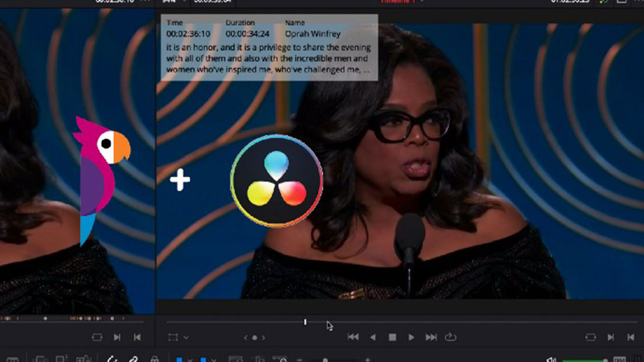
Task: Open the marker color dropdown
Action: pyautogui.click(x=214, y=360)
